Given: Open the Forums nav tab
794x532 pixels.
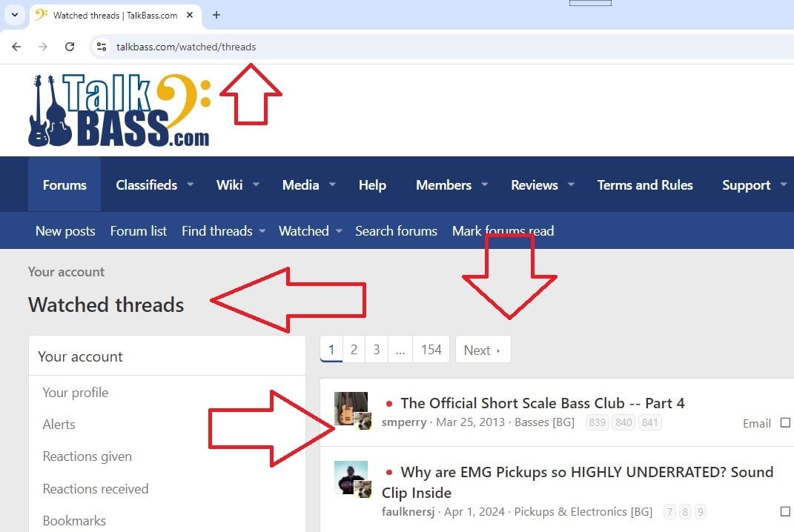Looking at the screenshot, I should [x=64, y=184].
